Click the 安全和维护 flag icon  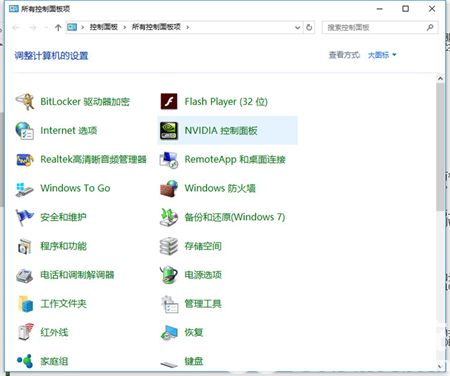(x=25, y=217)
